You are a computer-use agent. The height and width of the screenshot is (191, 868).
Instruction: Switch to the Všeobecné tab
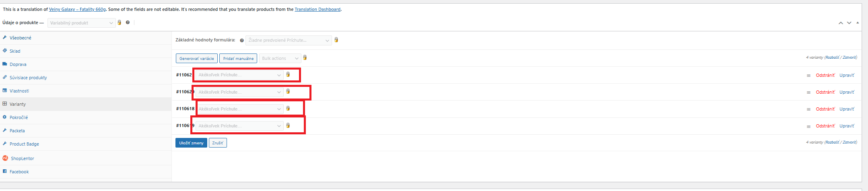pyautogui.click(x=20, y=38)
